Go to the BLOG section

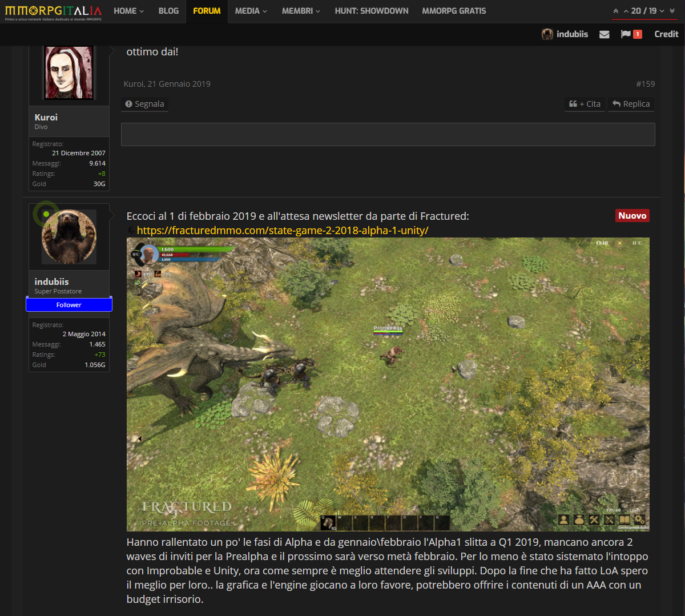coord(168,11)
